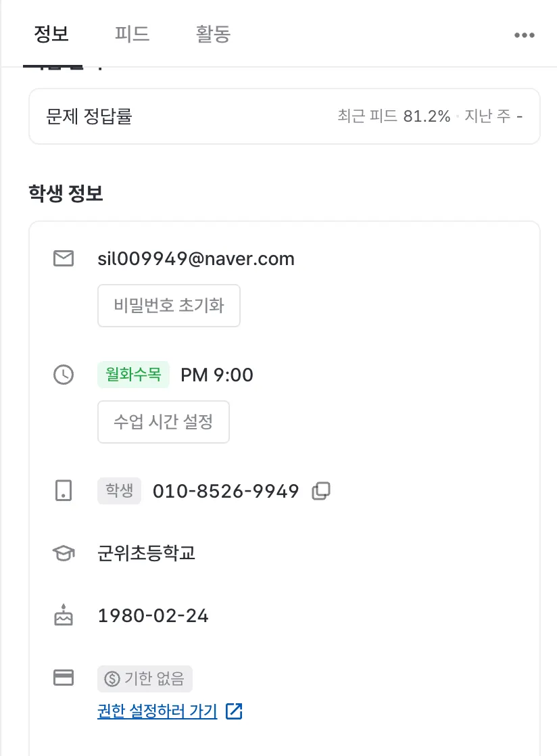
Task: Click the phone device icon
Action: pos(64,492)
